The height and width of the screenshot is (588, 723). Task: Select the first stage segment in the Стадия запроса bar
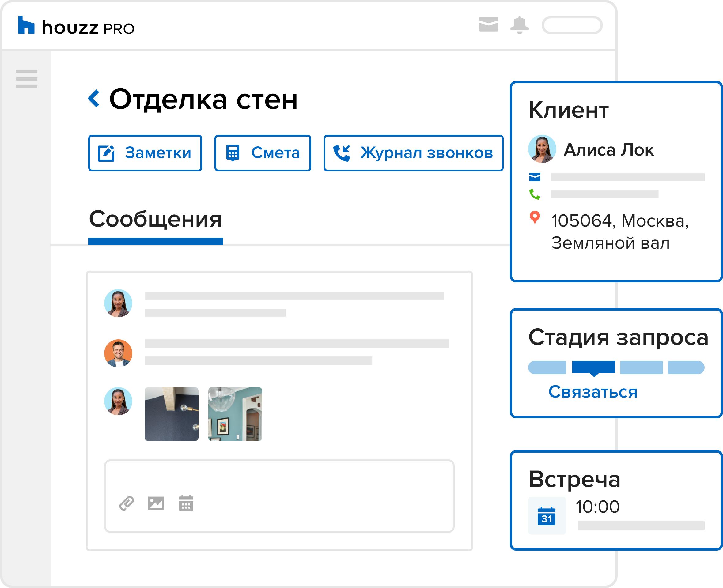click(x=547, y=367)
